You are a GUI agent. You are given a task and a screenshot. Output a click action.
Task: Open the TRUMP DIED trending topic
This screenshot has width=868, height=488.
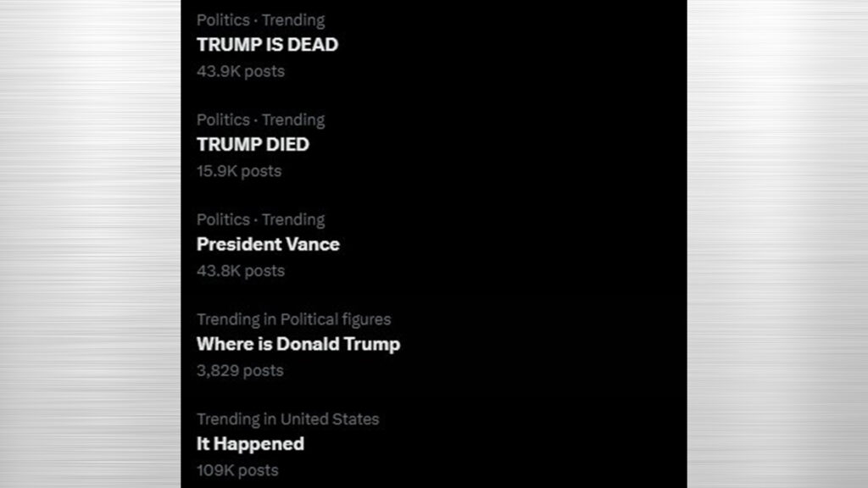(x=253, y=144)
